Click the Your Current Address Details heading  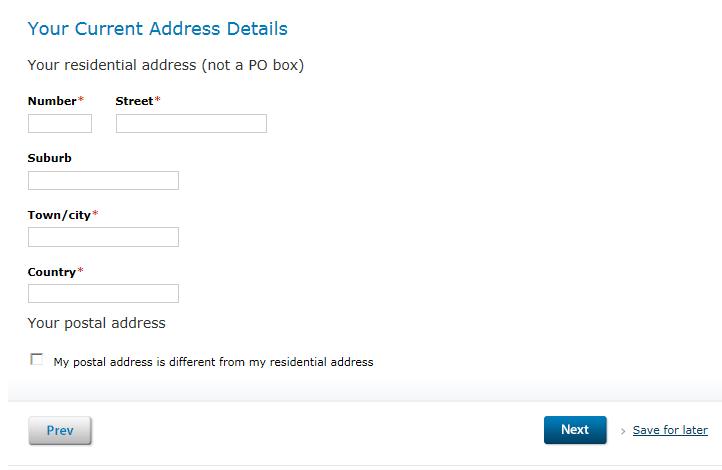157,29
